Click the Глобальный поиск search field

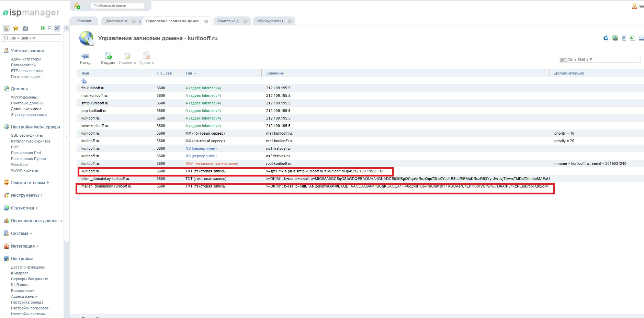pos(117,6)
